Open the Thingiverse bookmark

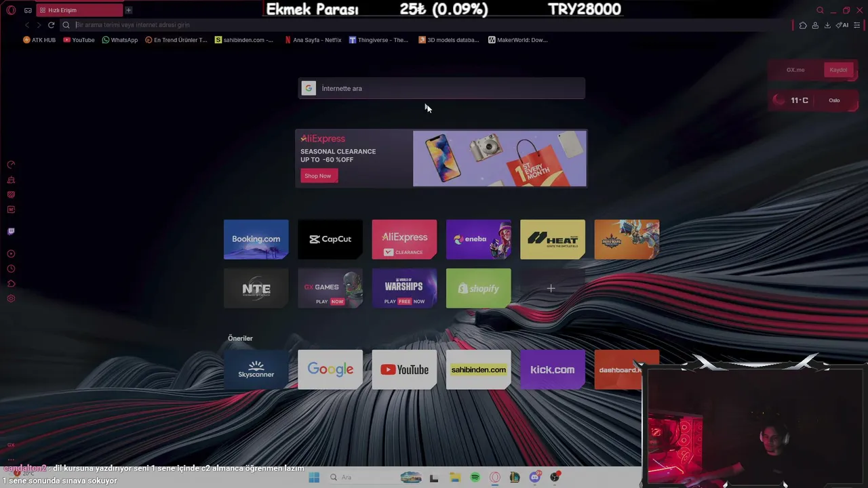(378, 40)
